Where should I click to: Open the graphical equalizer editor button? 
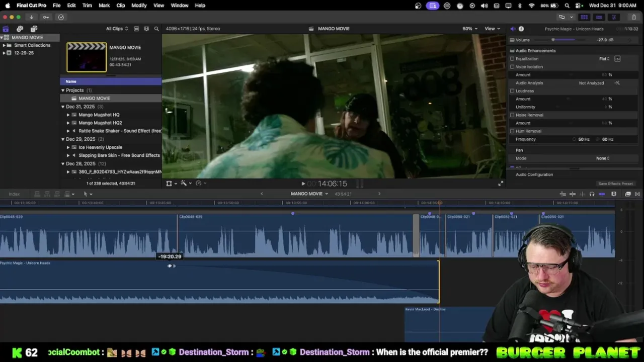pos(617,59)
